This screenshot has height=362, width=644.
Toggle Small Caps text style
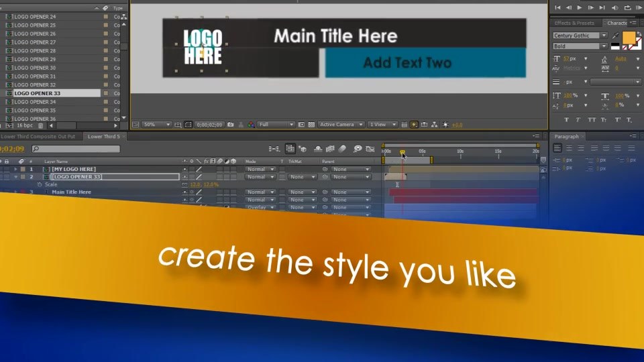[604, 120]
